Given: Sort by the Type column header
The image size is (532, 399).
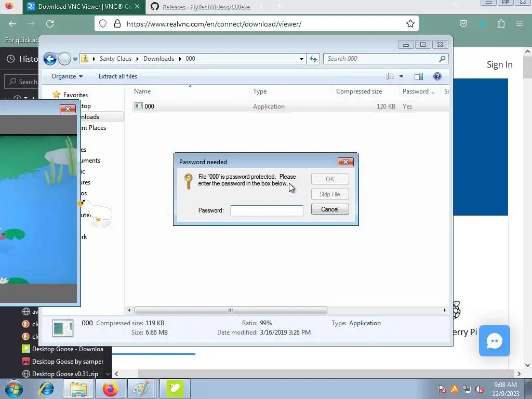Looking at the screenshot, I should pos(260,91).
